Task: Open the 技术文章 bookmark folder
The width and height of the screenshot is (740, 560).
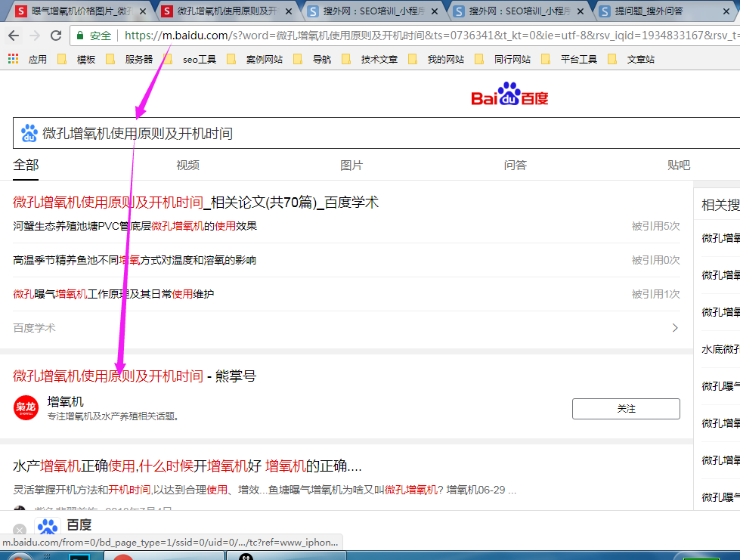Action: (x=371, y=59)
